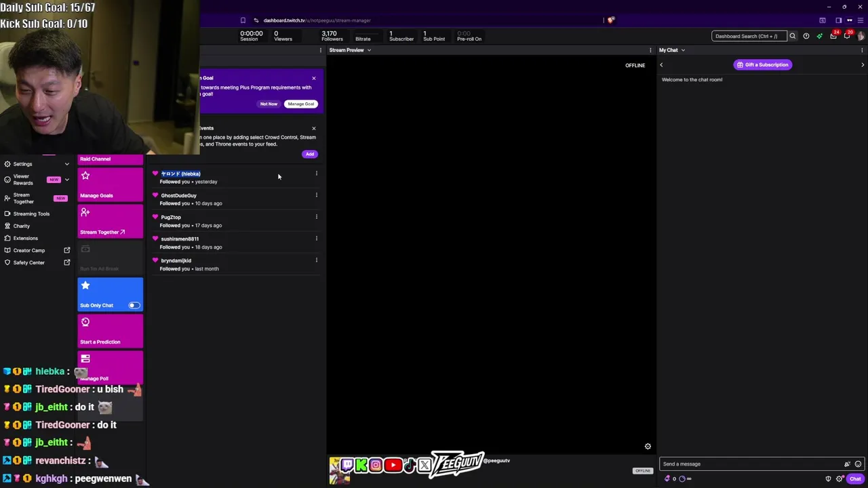Click left arrow in chat header
Viewport: 868px width, 488px height.
tap(661, 65)
